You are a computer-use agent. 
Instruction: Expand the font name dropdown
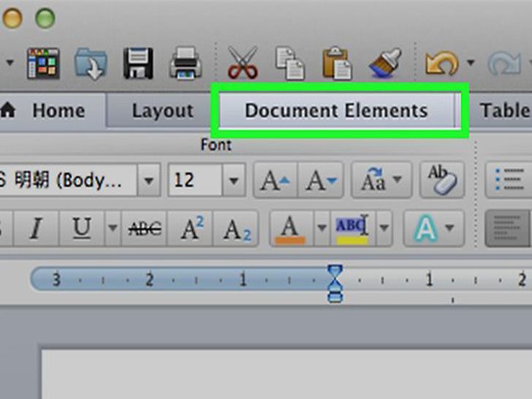pos(148,180)
